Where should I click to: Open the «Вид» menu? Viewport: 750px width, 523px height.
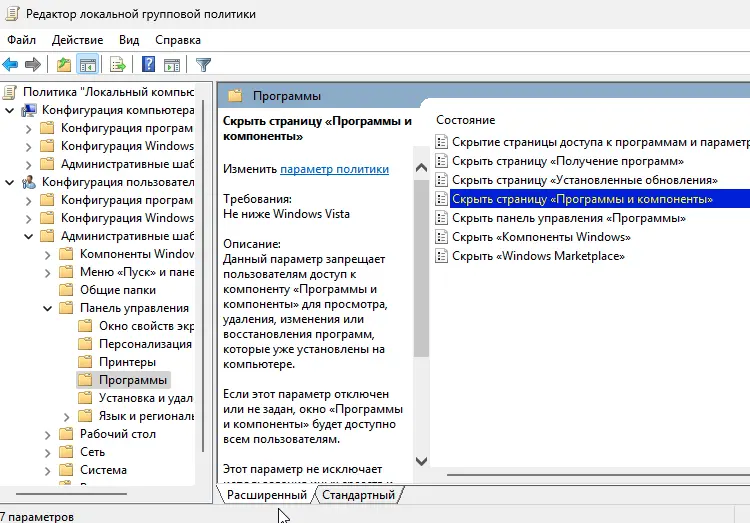tap(129, 39)
